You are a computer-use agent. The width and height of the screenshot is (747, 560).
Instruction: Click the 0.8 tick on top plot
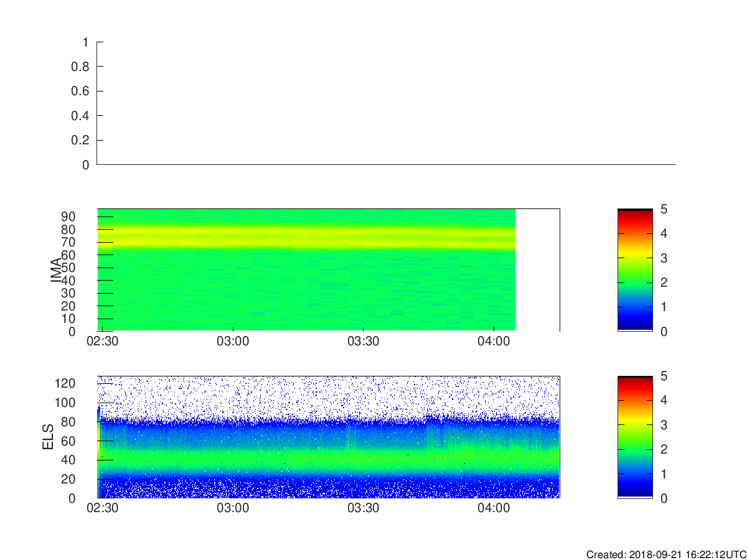point(82,67)
